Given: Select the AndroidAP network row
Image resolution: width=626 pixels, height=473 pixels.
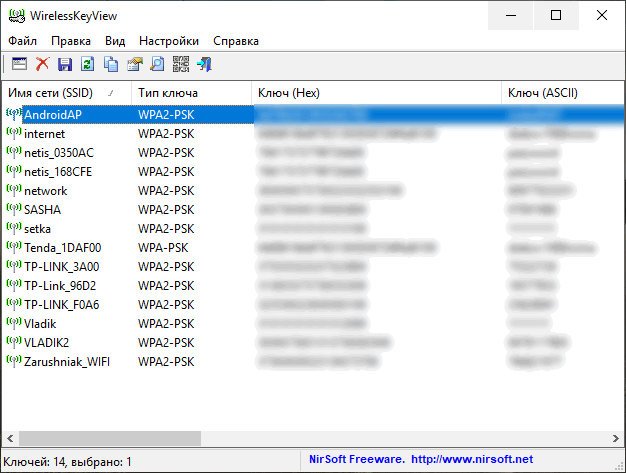Looking at the screenshot, I should click(x=314, y=115).
